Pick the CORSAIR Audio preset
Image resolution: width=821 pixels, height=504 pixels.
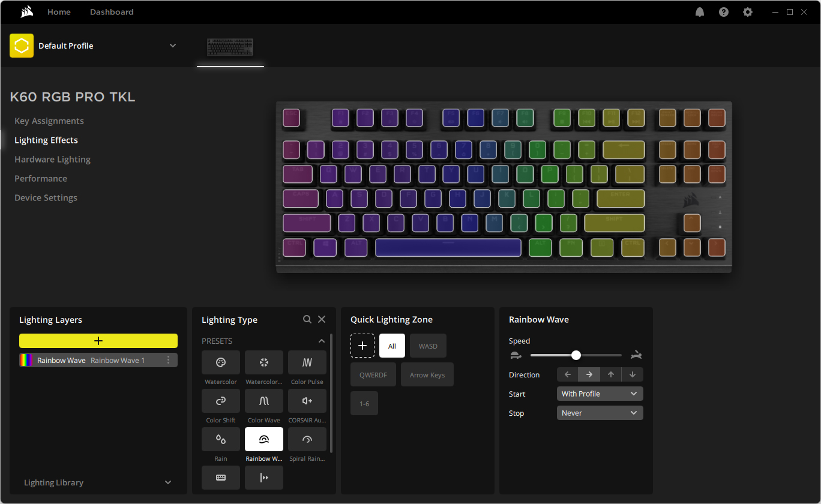click(307, 401)
